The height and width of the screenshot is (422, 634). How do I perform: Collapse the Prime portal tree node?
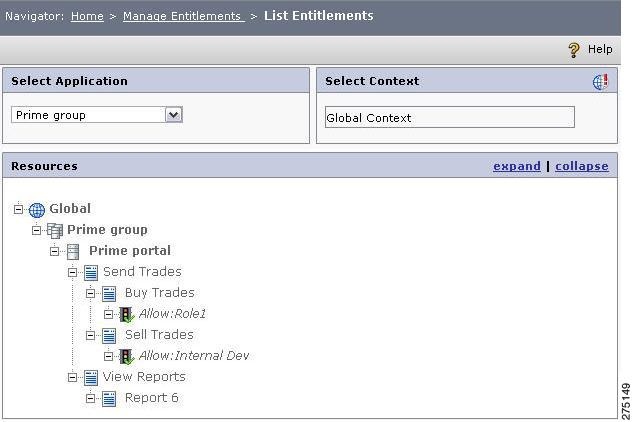tap(54, 251)
